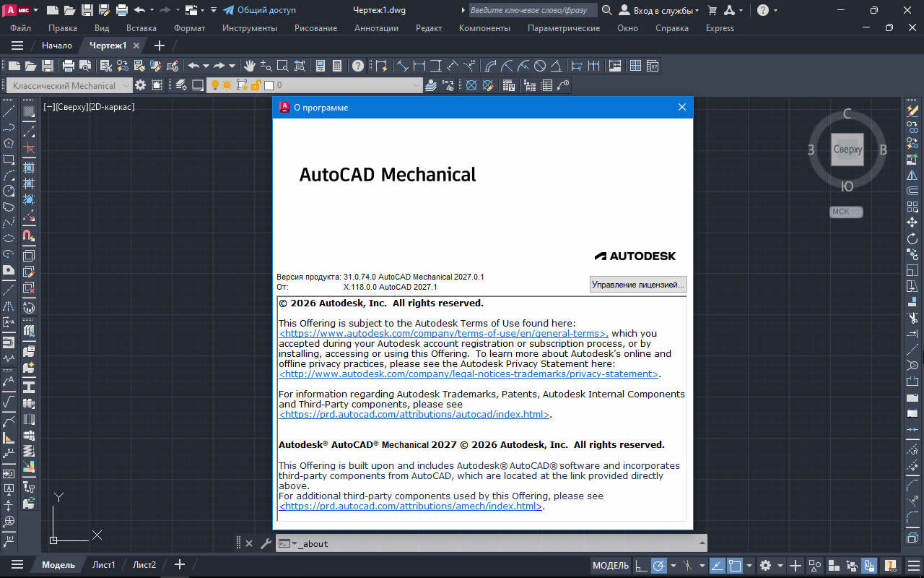
Task: Open the Файл menu
Action: 21,28
